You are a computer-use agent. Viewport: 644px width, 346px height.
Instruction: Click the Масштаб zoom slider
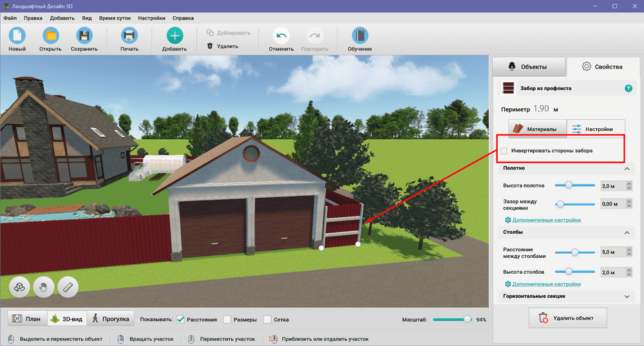tap(451, 320)
